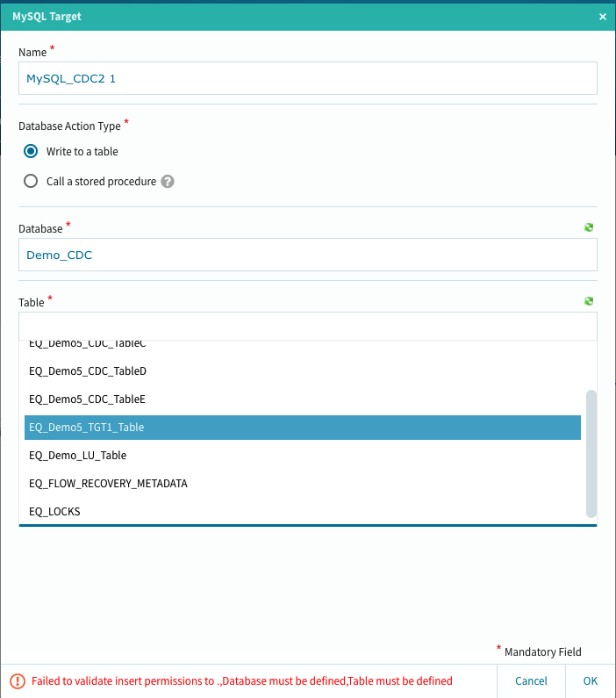Confirm with the OK button

coord(591,681)
